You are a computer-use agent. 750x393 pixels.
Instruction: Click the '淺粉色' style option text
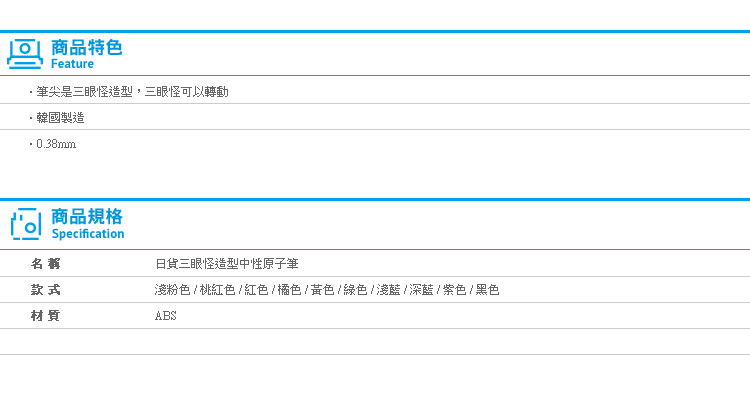tap(172, 290)
